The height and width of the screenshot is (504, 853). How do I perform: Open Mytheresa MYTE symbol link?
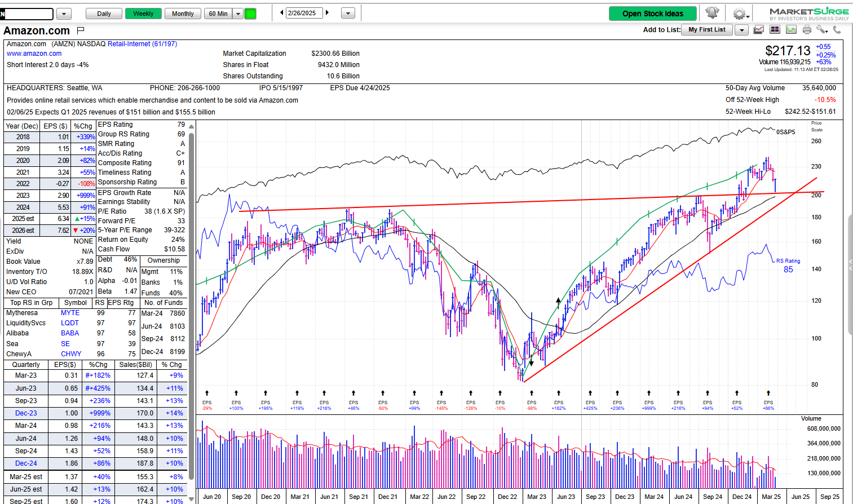(70, 313)
